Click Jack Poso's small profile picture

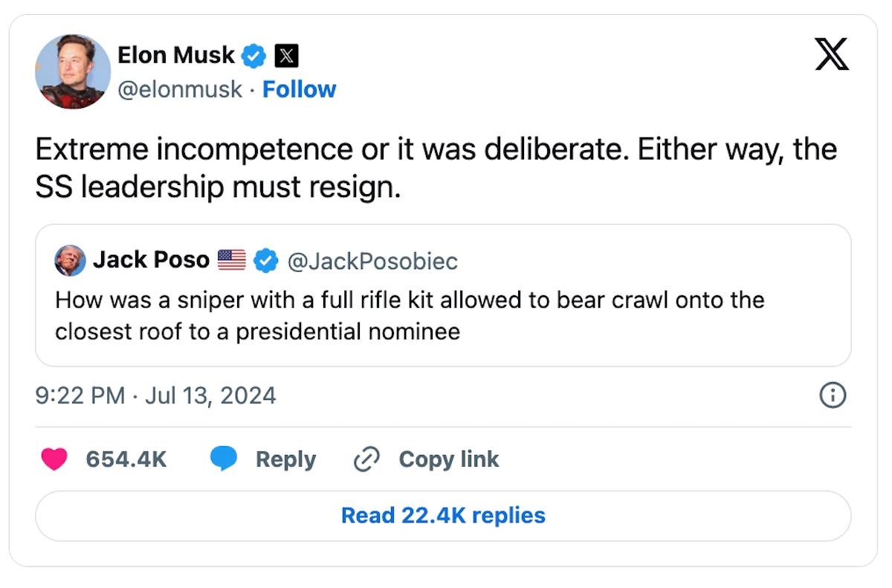[71, 260]
